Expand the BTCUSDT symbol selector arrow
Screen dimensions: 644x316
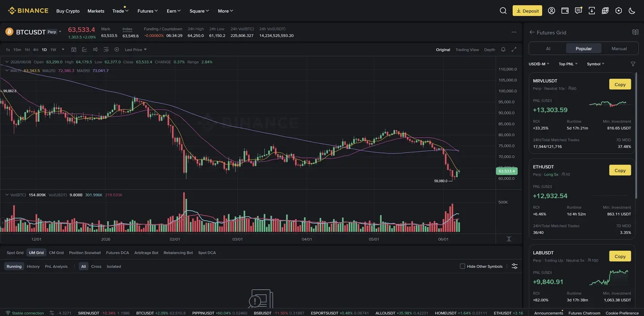60,32
